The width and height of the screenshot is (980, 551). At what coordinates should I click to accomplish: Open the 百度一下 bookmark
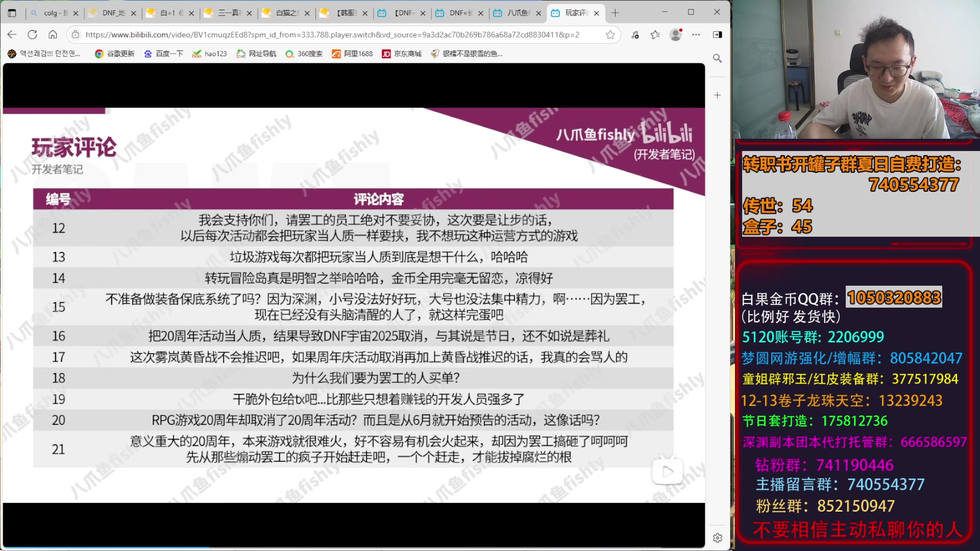pos(163,54)
